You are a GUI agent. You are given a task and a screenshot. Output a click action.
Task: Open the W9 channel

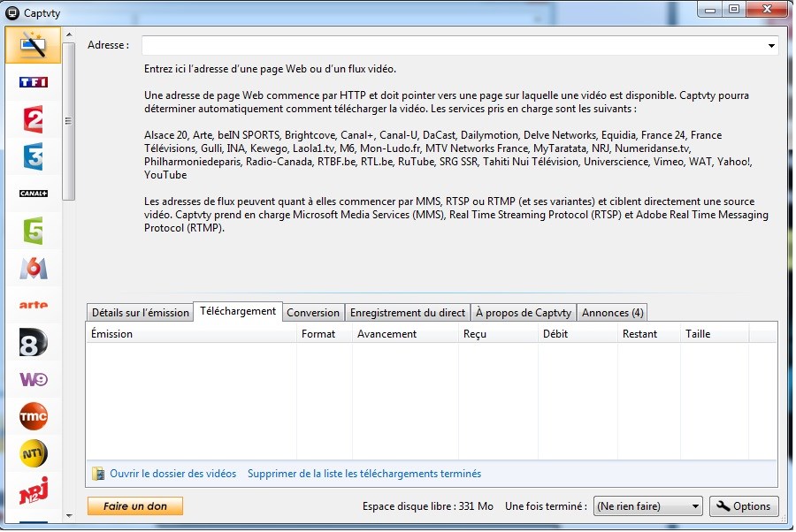click(33, 379)
